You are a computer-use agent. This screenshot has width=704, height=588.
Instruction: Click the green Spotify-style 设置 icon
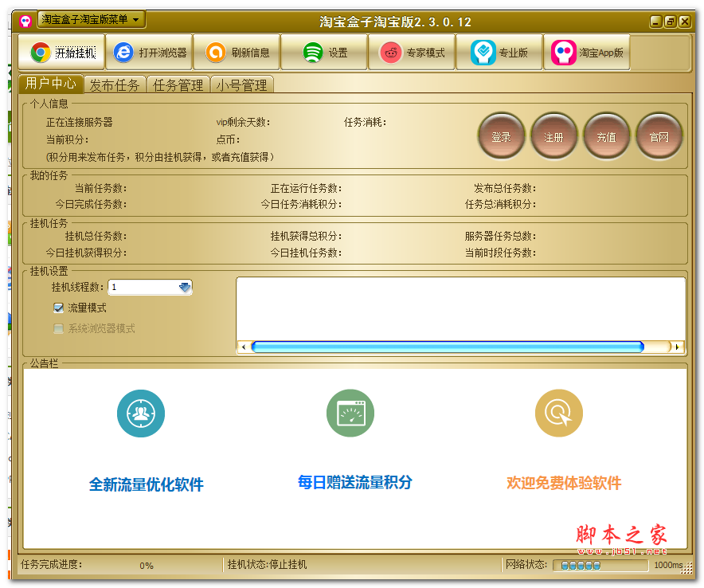[313, 53]
